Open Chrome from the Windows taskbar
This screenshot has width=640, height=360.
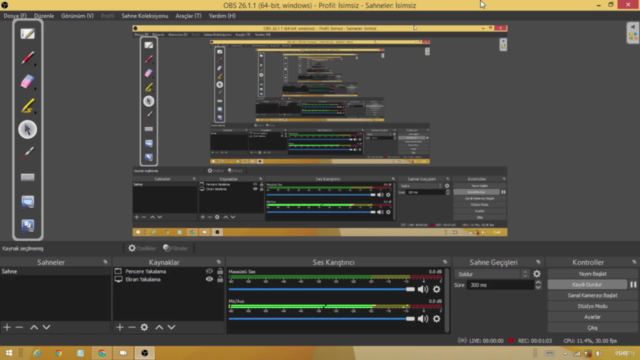tap(59, 353)
